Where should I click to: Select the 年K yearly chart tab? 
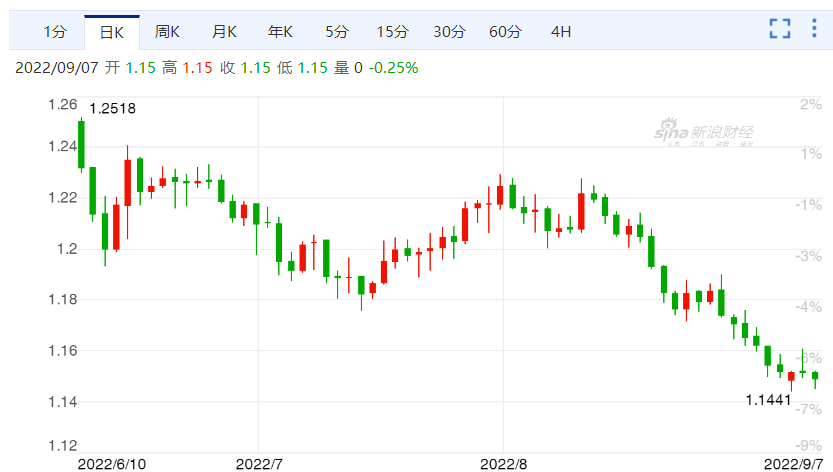coord(280,32)
